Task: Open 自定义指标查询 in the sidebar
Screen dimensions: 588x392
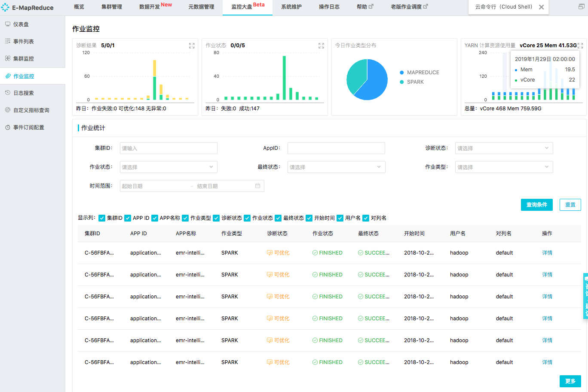Action: (x=32, y=110)
